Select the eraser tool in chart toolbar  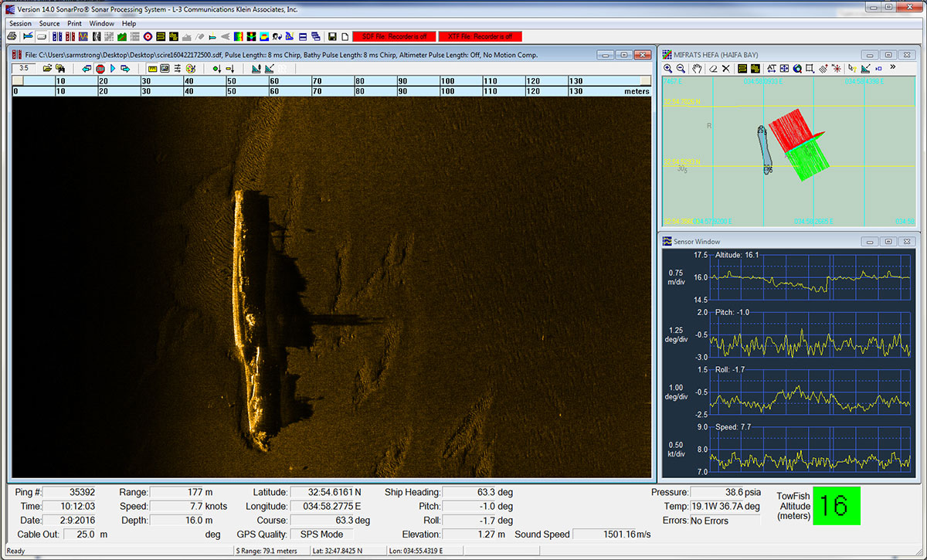714,69
